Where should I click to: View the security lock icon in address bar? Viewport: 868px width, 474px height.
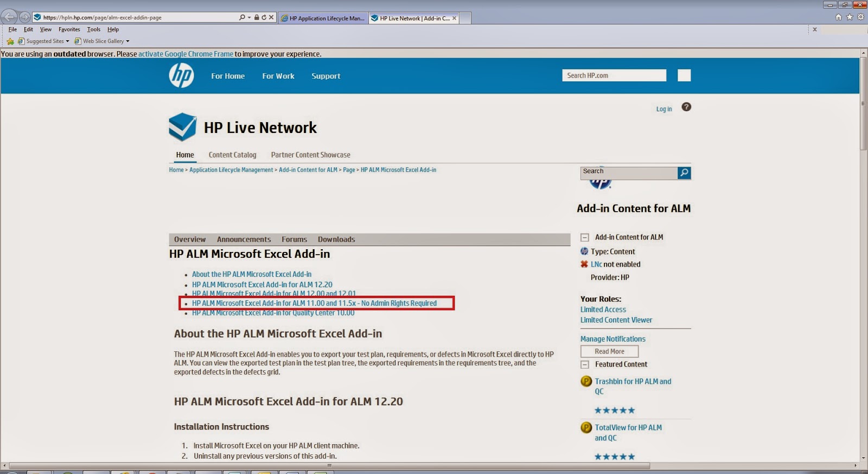pyautogui.click(x=257, y=17)
